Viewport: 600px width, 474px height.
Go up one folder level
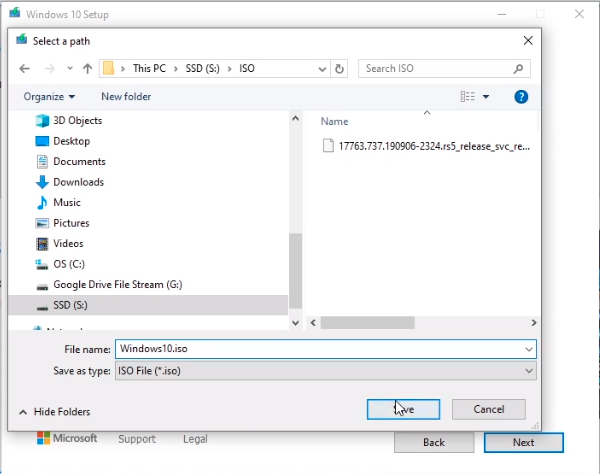point(88,69)
